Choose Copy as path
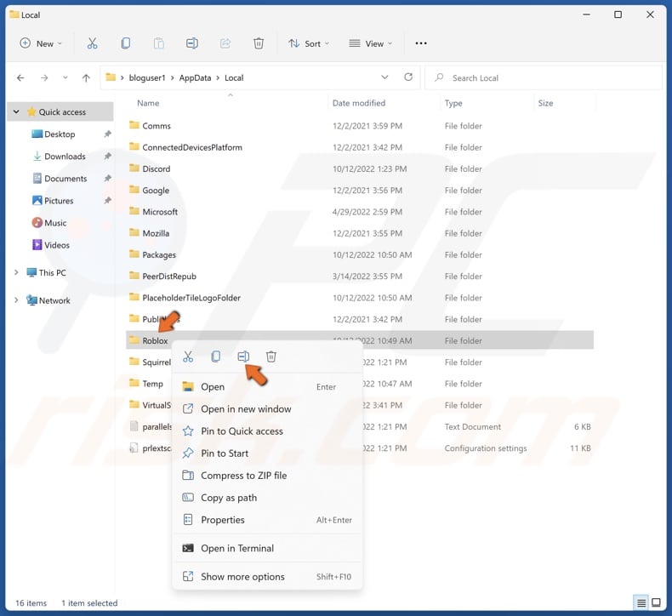This screenshot has width=672, height=616. (267, 498)
